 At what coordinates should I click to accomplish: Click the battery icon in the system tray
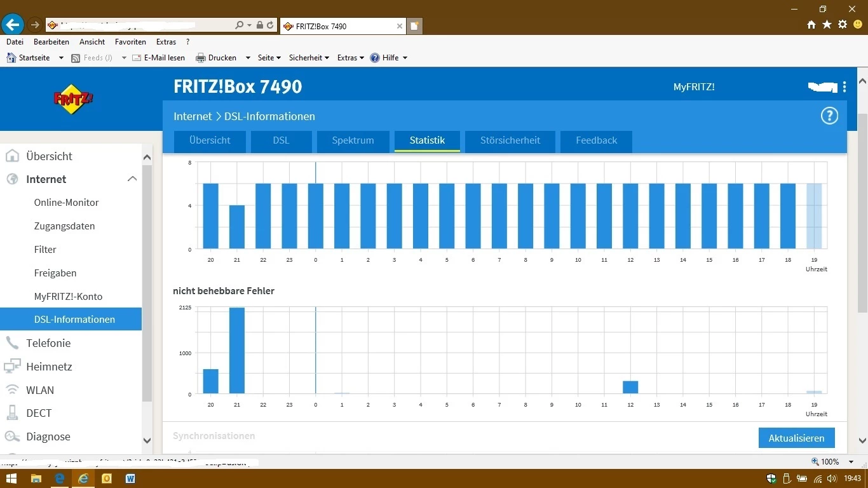click(x=802, y=478)
